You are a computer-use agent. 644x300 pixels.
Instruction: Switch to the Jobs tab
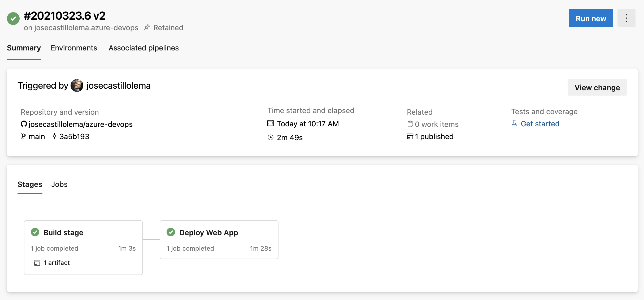coord(59,184)
